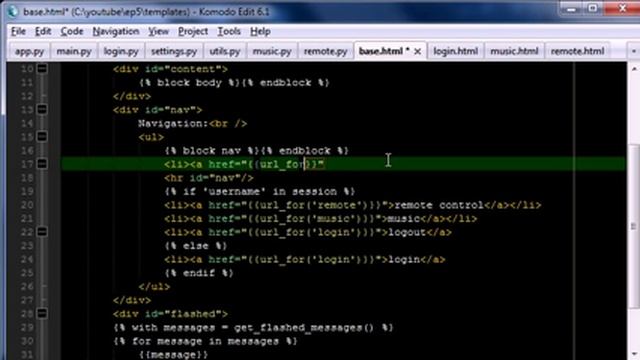Screen dimensions: 640x360
Task: Collapse the fold at line 15
Action: coord(42,137)
